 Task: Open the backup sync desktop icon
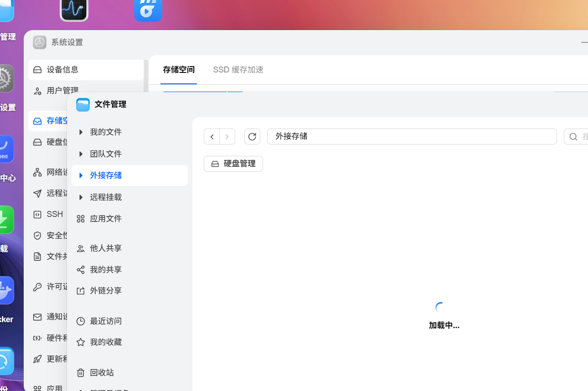[x=6, y=361]
